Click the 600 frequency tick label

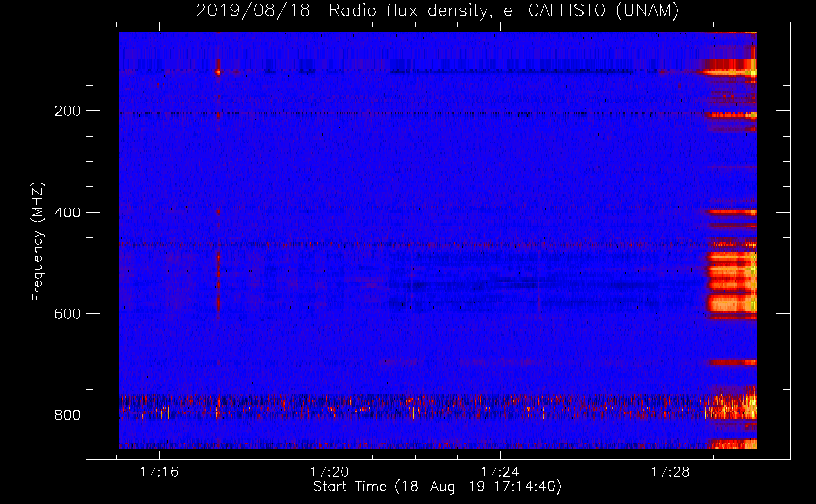pyautogui.click(x=67, y=313)
